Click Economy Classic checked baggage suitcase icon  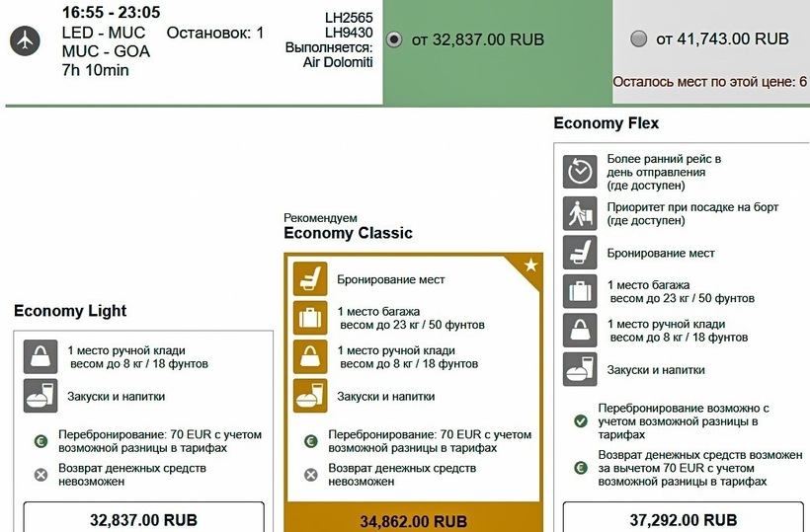(310, 318)
